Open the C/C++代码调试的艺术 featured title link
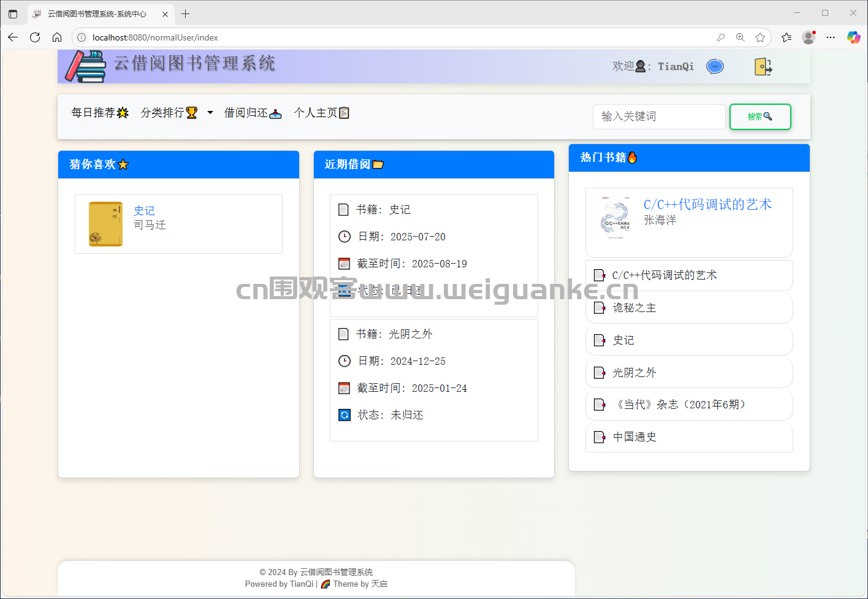 pos(707,204)
